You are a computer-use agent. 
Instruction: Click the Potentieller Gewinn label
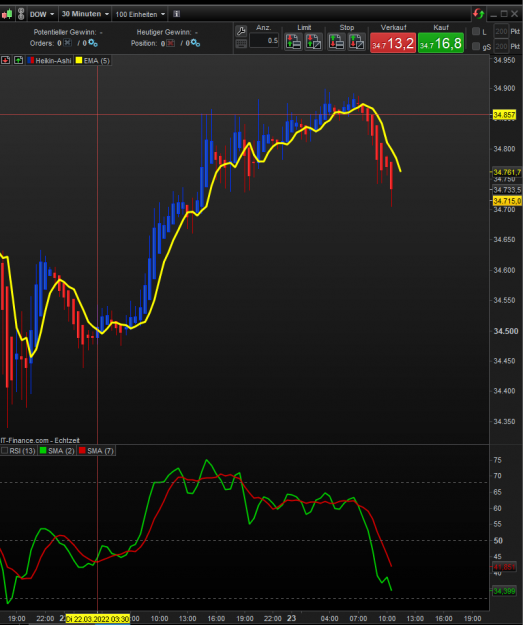65,32
